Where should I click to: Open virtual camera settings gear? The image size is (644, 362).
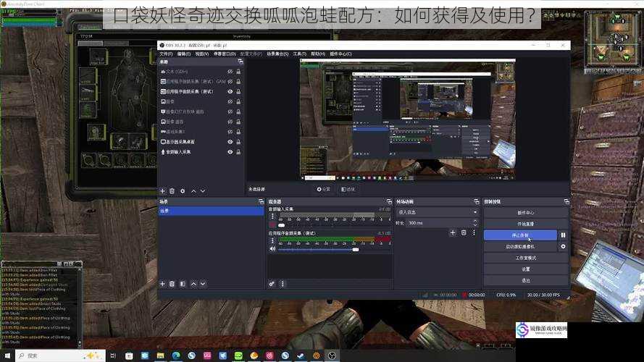(x=563, y=247)
